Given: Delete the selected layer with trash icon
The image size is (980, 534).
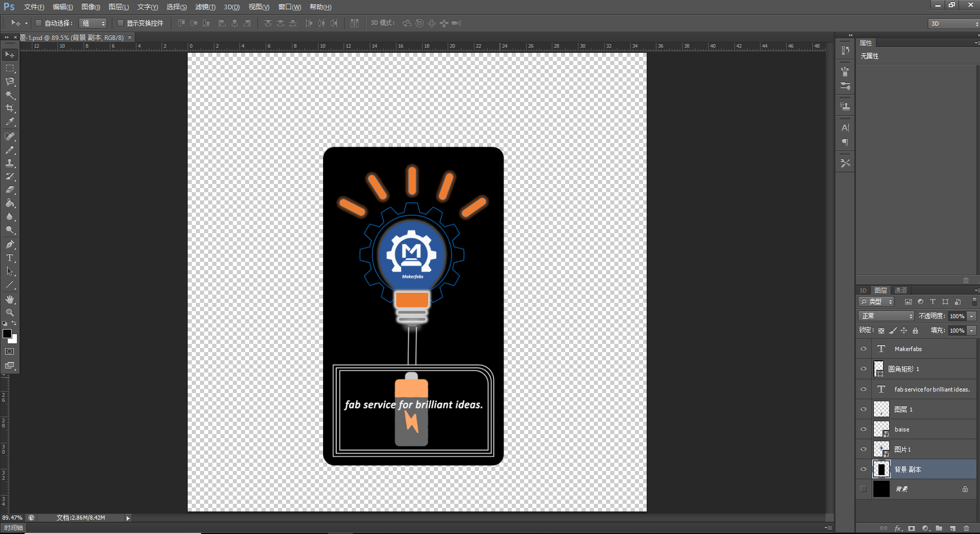Looking at the screenshot, I should click(x=967, y=528).
